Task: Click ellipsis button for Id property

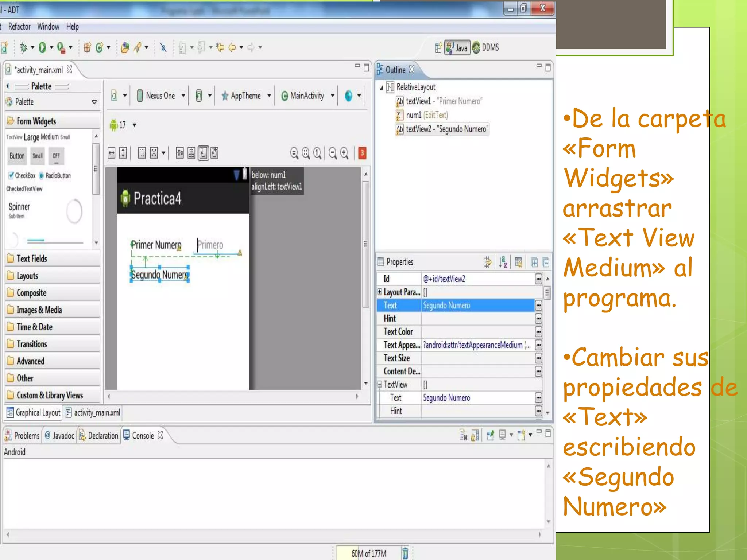Action: (x=538, y=279)
